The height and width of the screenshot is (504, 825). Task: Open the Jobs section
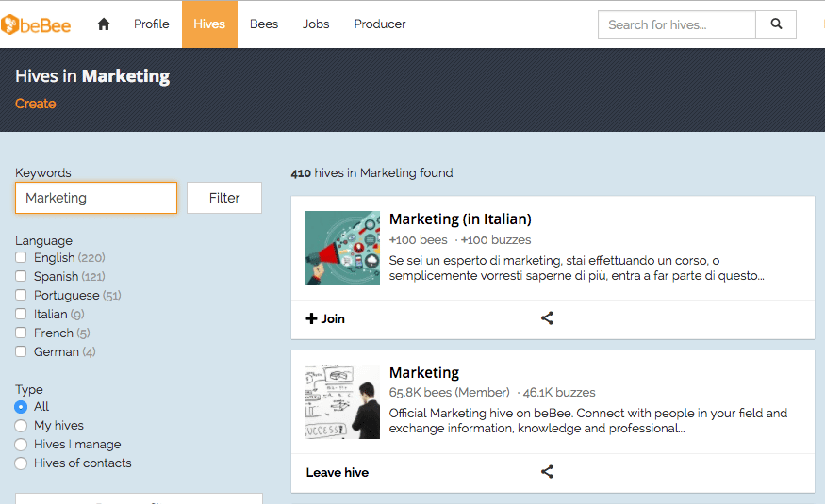point(316,24)
